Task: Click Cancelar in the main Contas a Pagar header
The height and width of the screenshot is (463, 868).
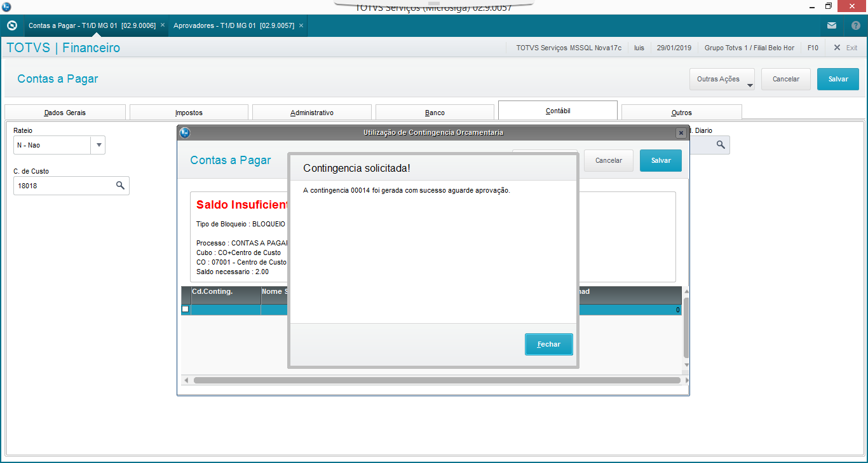Action: [x=786, y=79]
